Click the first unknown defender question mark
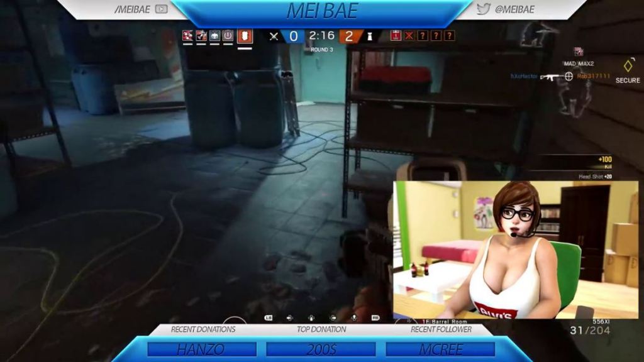The height and width of the screenshot is (362, 644). pyautogui.click(x=422, y=36)
